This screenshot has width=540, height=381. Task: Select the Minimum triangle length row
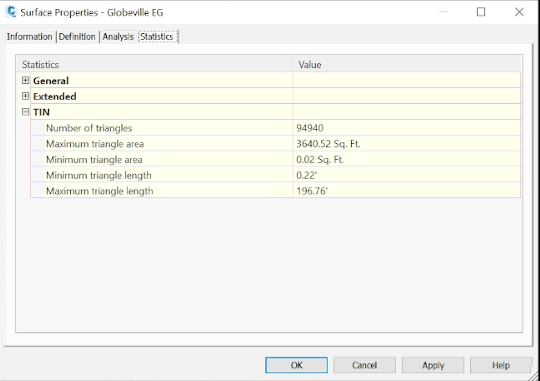coord(276,175)
